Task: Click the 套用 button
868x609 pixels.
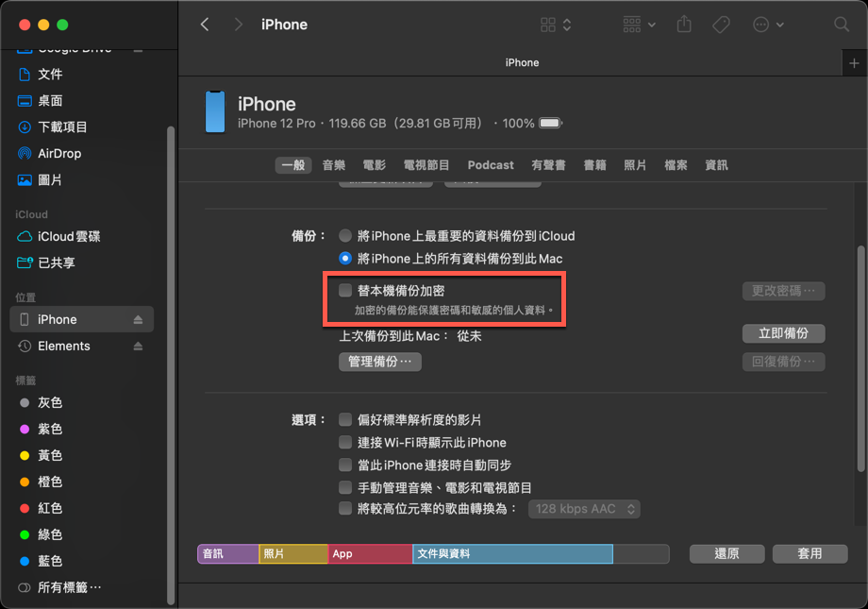Action: (x=810, y=553)
